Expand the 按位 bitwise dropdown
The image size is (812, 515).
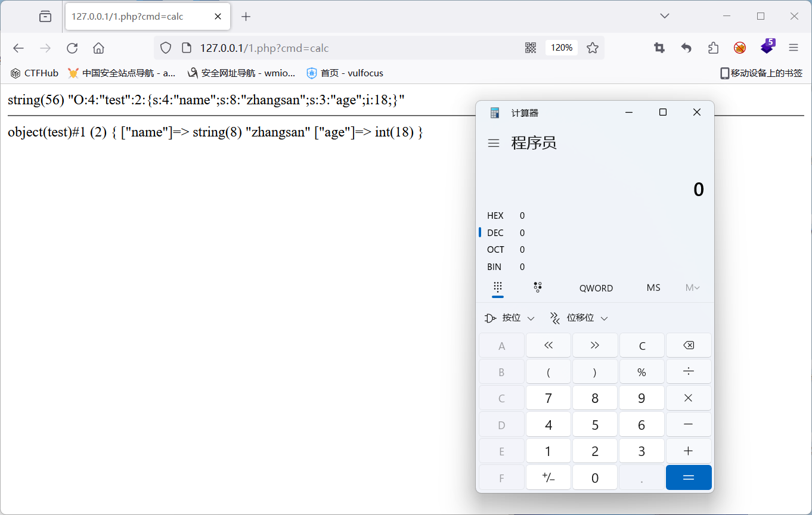[510, 318]
